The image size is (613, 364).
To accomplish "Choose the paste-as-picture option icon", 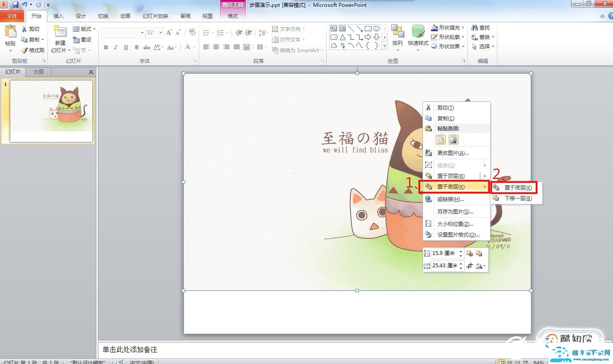I will point(453,139).
